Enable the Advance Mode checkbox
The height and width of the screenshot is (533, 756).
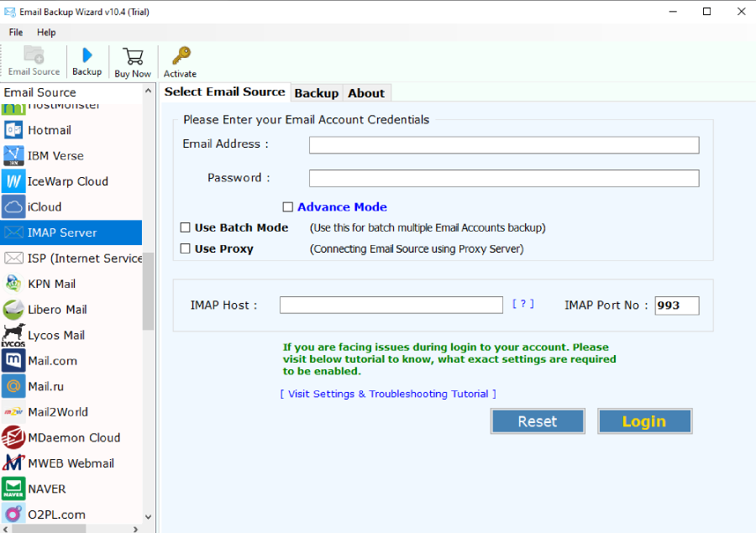click(288, 207)
